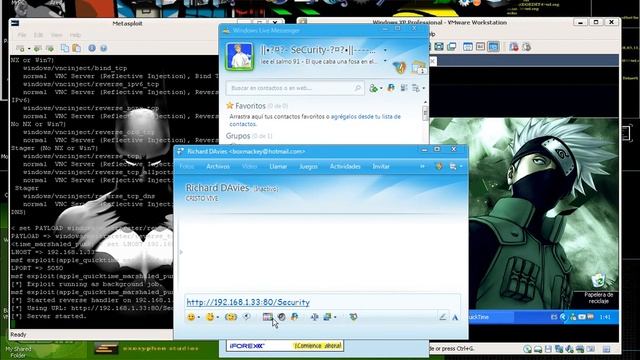The height and width of the screenshot is (360, 640).
Task: Open the File menu in Metasploit
Action: tap(22, 35)
